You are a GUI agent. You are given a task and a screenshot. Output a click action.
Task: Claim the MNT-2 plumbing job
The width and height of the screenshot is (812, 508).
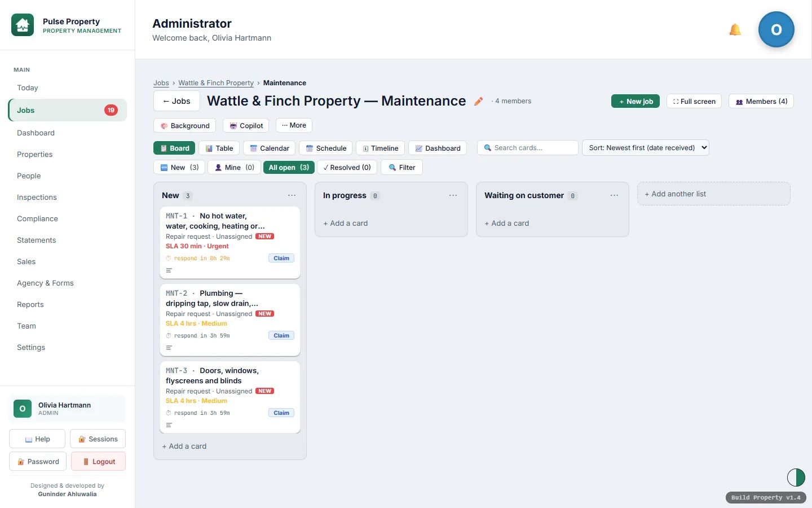pyautogui.click(x=281, y=336)
